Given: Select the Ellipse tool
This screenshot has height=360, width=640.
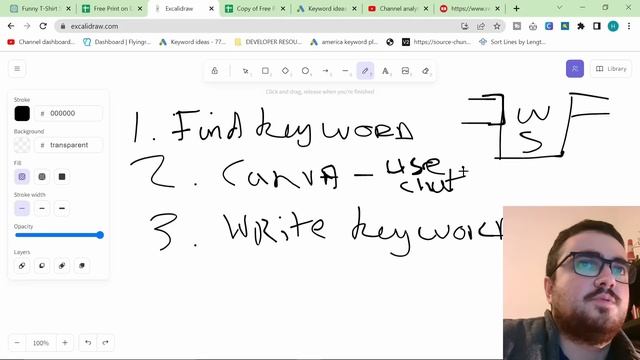Looking at the screenshot, I should click(x=305, y=71).
